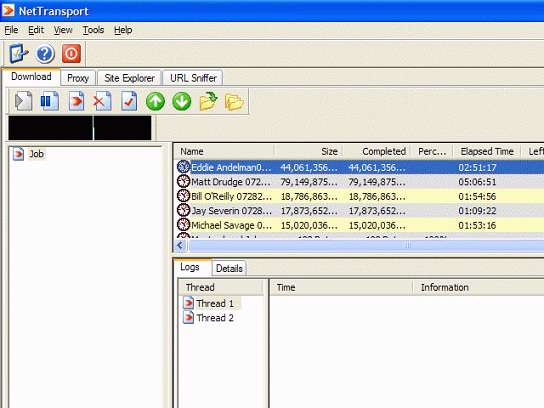The image size is (544, 408).
Task: Click the left arrow of horizontal scrollbar
Action: click(x=180, y=245)
